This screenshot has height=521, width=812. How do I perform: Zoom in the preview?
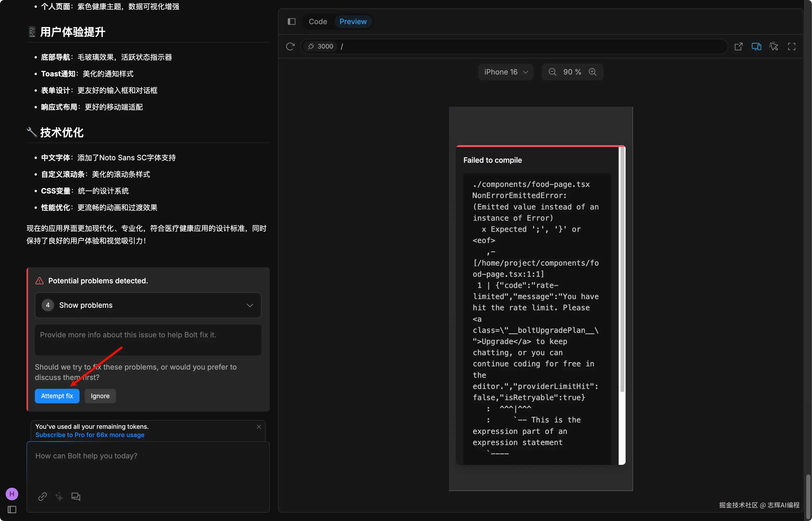pyautogui.click(x=592, y=72)
